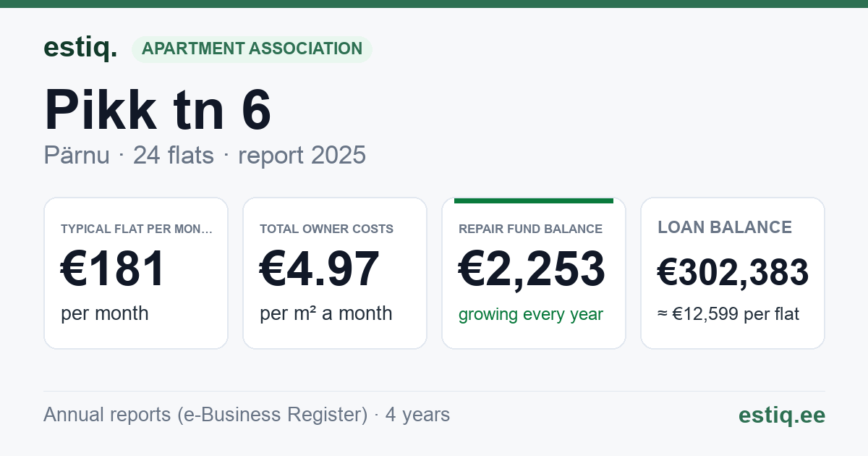This screenshot has width=868, height=456.
Task: Click 'per m² a month' caption
Action: (326, 313)
